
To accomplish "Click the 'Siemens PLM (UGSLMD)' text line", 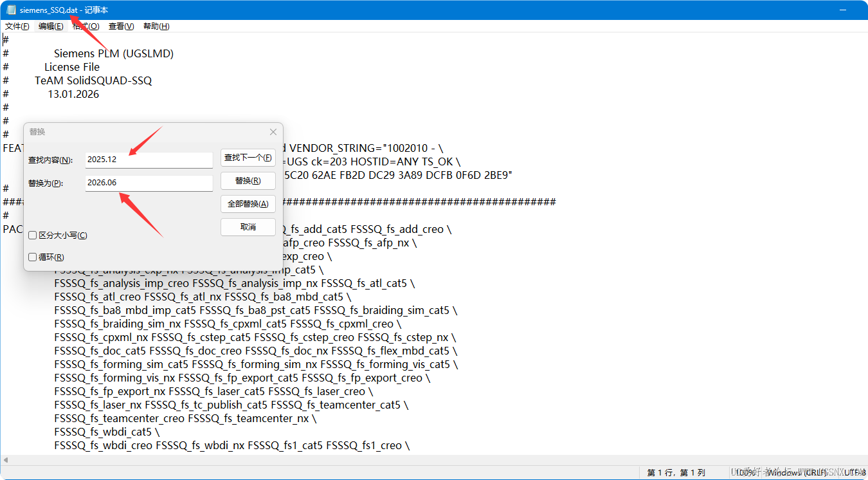I will point(114,53).
